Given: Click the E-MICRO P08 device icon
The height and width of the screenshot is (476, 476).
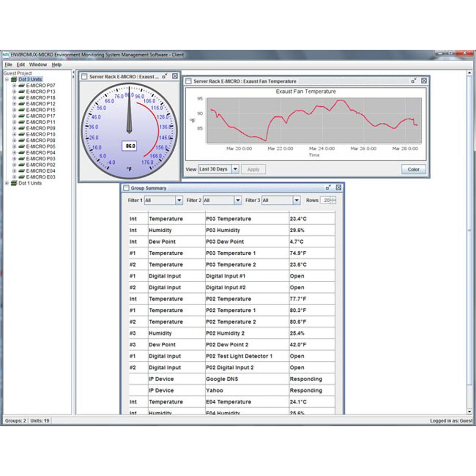Looking at the screenshot, I should 21,140.
